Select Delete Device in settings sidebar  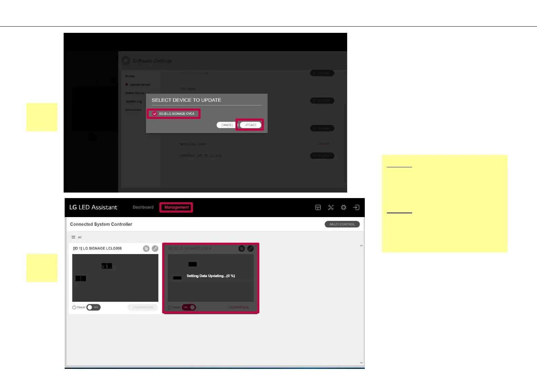pyautogui.click(x=135, y=93)
